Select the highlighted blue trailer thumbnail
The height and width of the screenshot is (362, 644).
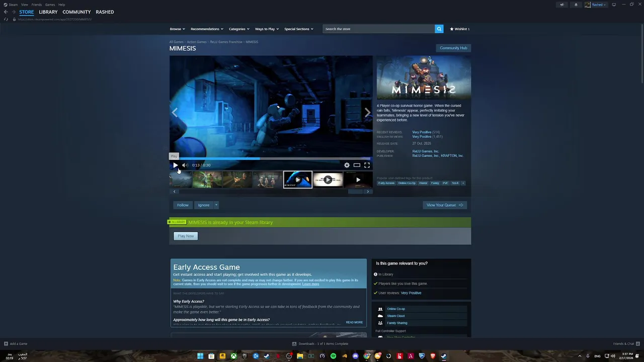[x=297, y=179]
